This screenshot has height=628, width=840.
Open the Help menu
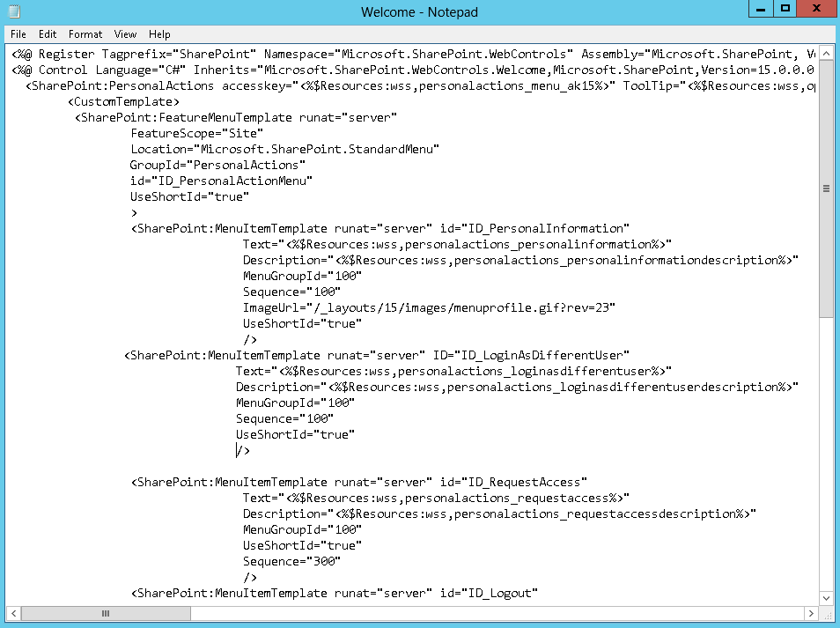point(159,34)
